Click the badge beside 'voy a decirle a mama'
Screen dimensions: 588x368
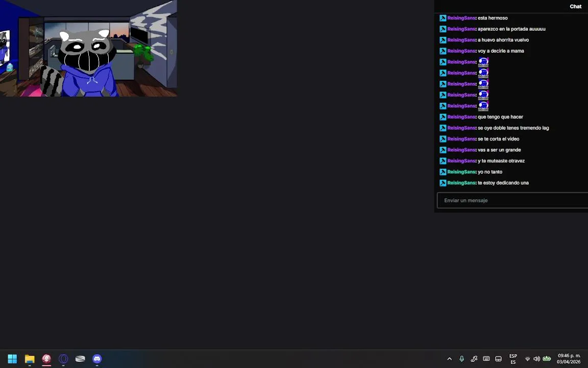point(443,51)
